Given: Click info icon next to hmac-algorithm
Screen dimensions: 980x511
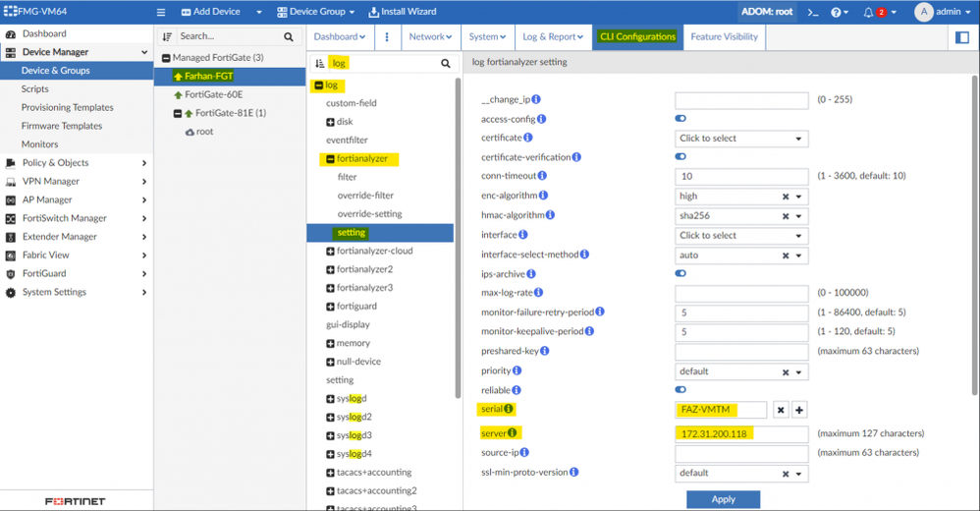Looking at the screenshot, I should click(x=550, y=214).
